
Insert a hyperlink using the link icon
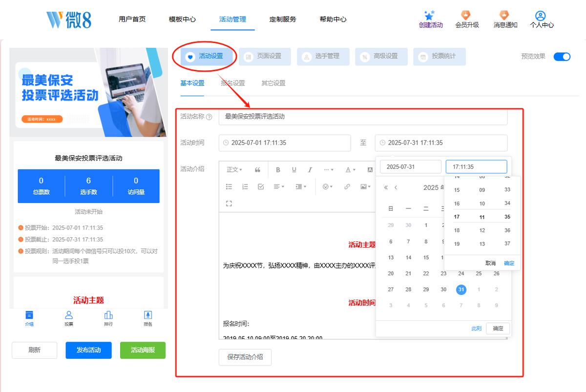347,186
